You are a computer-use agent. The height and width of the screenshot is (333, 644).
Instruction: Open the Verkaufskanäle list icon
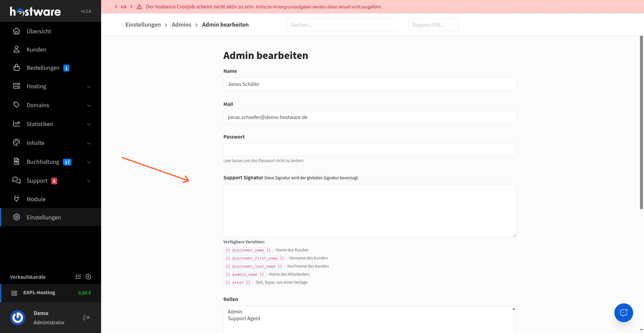pyautogui.click(x=79, y=277)
